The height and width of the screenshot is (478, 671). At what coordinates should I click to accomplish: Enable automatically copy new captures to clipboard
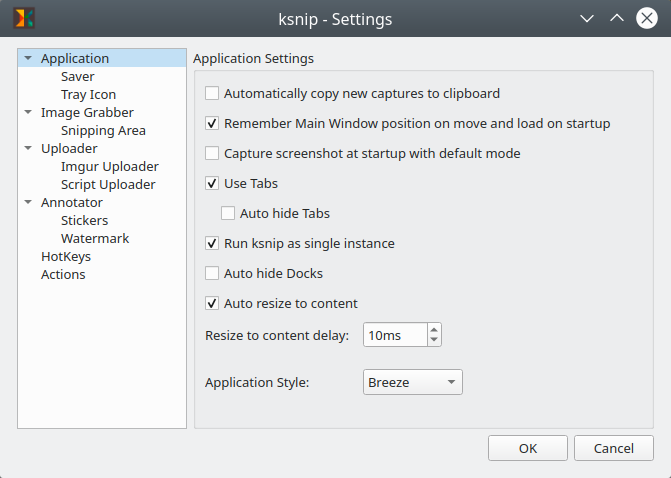coord(212,94)
